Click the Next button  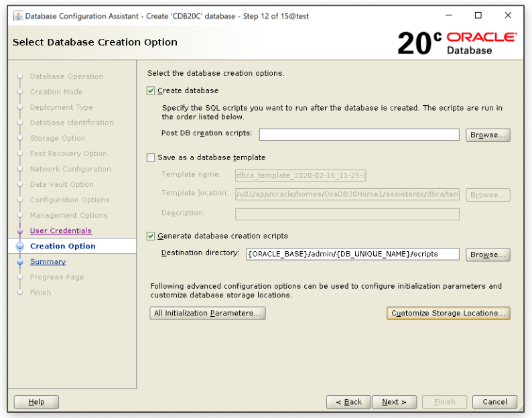click(394, 402)
